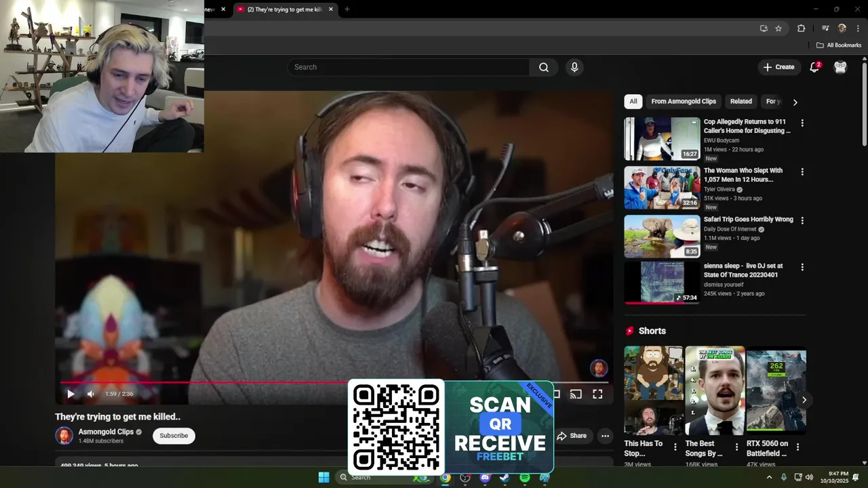Open the Safari Trip Goes Horribly Wrong video
868x488 pixels.
click(662, 237)
